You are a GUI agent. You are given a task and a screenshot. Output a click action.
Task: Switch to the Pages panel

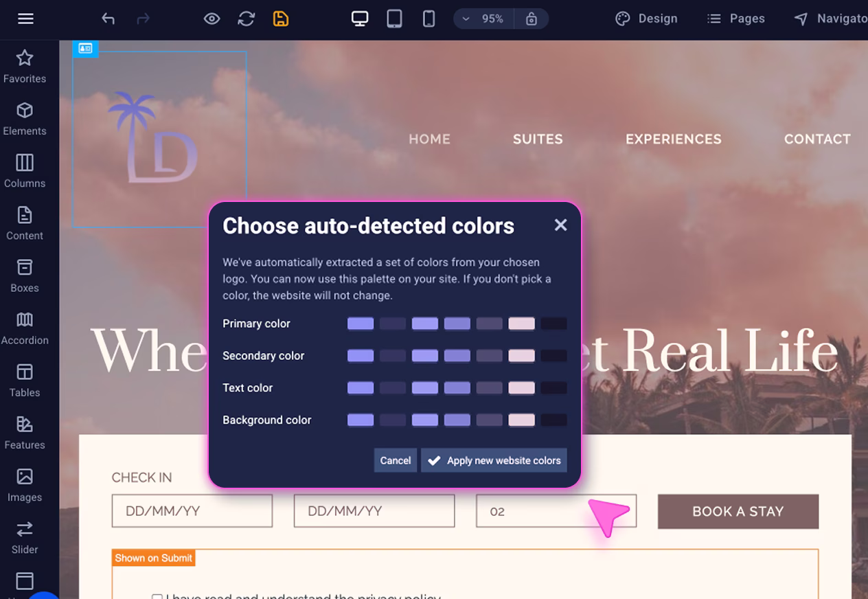[735, 19]
